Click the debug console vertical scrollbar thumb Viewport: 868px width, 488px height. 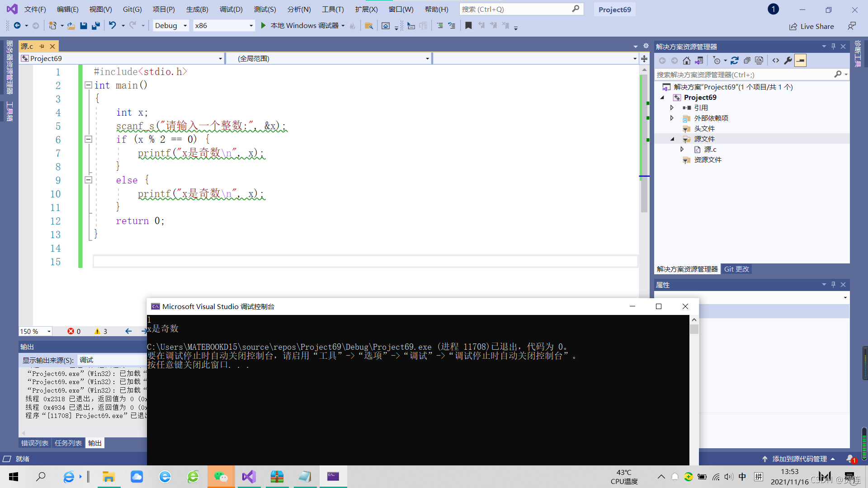click(x=694, y=329)
